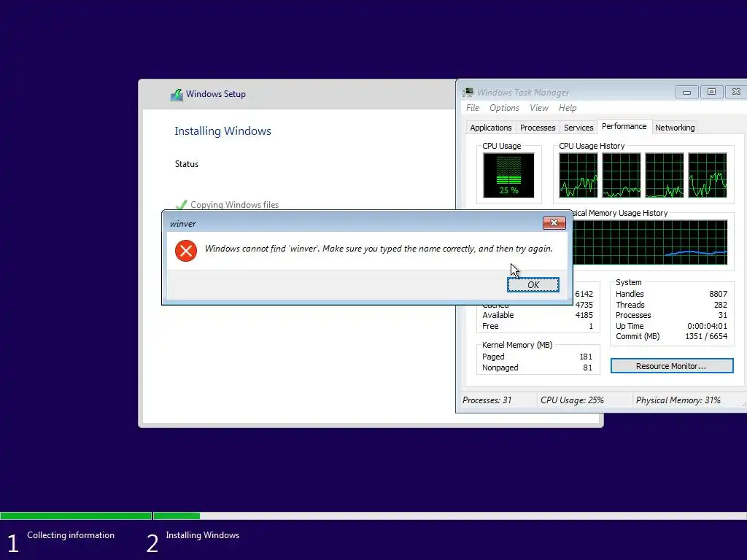Click the Free memory value 1

[591, 326]
